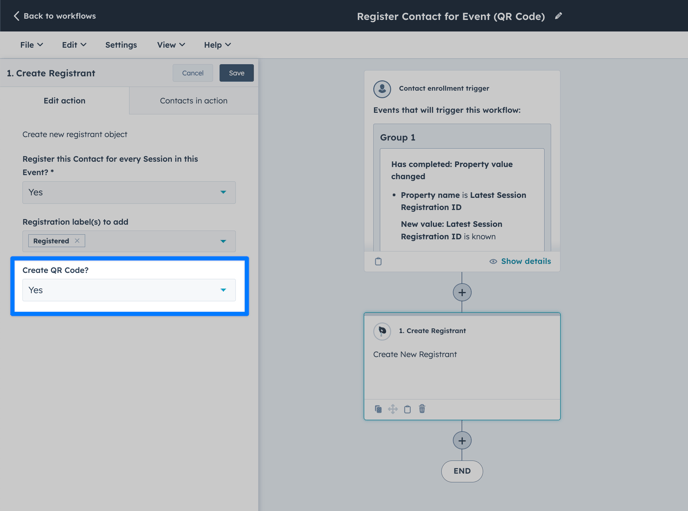Expand the Registration labels dropdown

[x=223, y=241]
